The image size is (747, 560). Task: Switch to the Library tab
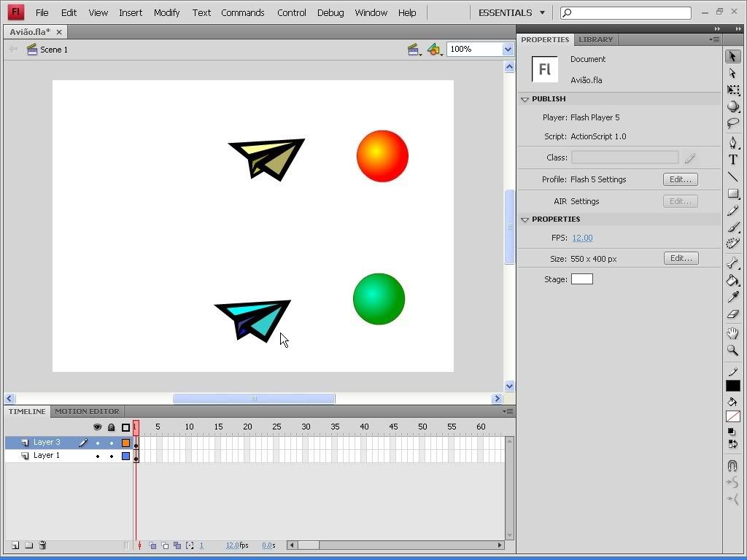click(x=595, y=39)
